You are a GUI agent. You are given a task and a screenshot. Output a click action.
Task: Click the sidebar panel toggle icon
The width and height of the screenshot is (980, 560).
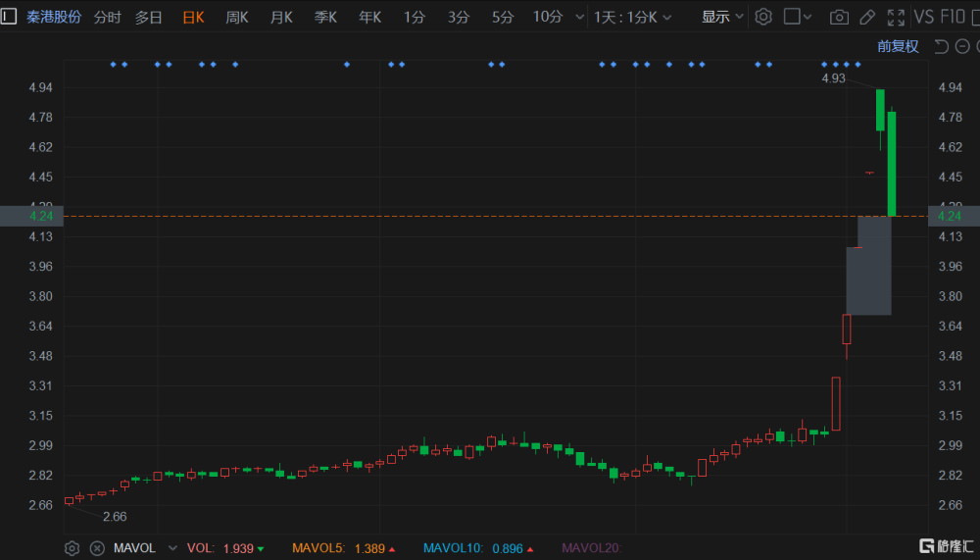click(x=9, y=17)
